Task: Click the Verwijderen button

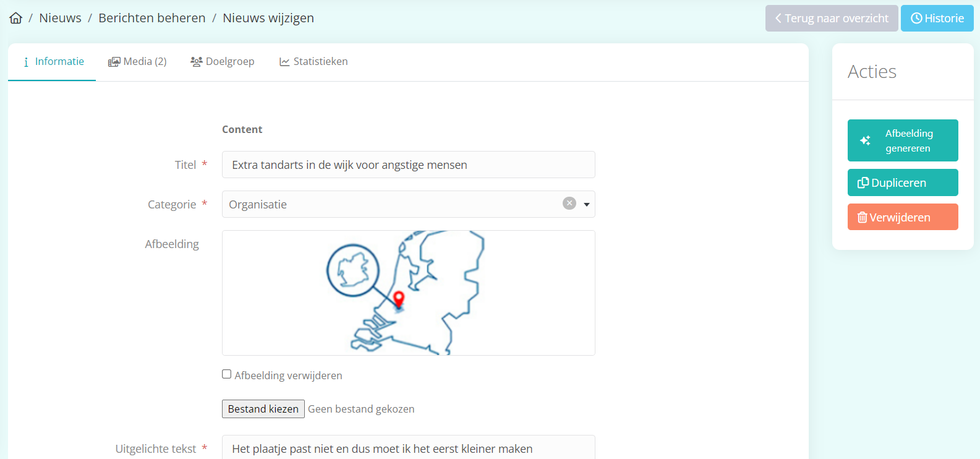Action: (x=903, y=217)
